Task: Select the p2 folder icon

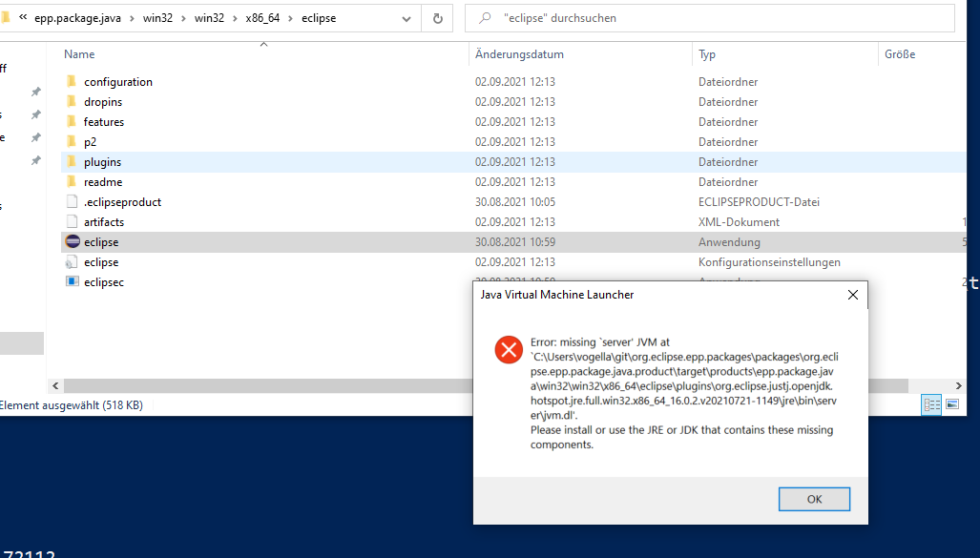Action: 72,141
